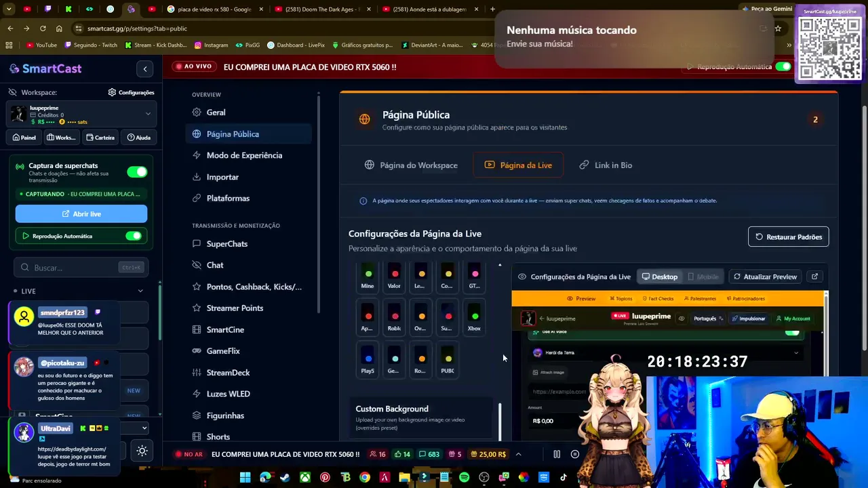Viewport: 868px width, 488px height.
Task: Collapse the LIVE section chevron
Action: pyautogui.click(x=140, y=291)
